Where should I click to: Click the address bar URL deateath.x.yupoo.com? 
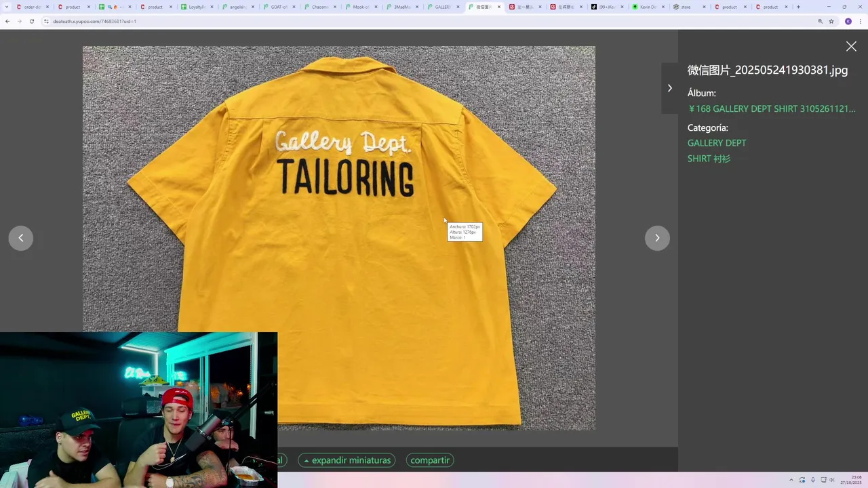point(94,21)
